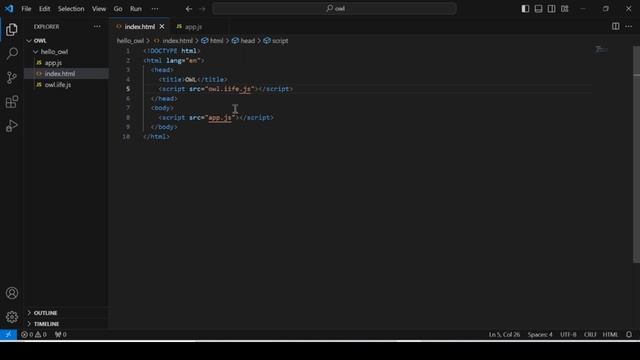Click line number 10 in gutter
The width and height of the screenshot is (640, 360).
[x=126, y=137]
